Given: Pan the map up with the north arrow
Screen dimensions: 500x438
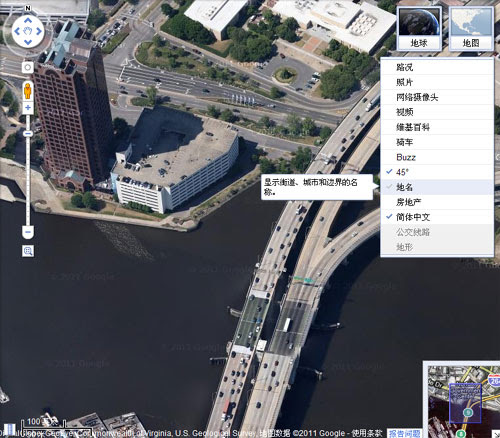Looking at the screenshot, I should pos(28,20).
